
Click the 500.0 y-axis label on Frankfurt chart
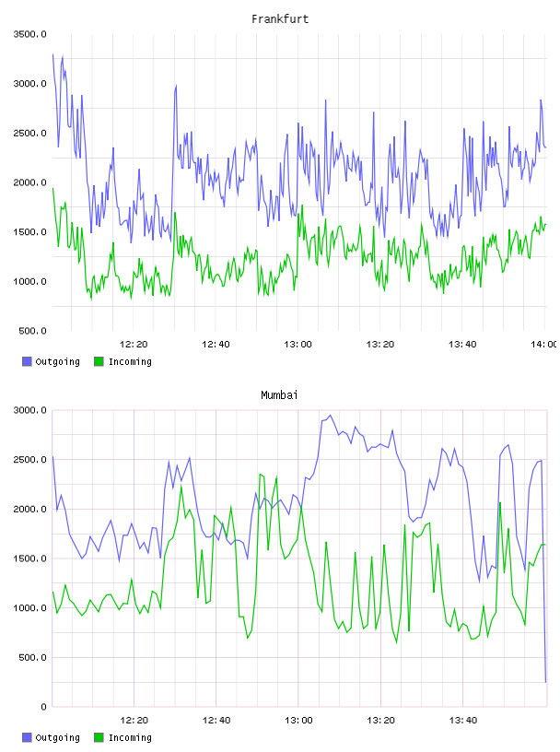coord(32,331)
